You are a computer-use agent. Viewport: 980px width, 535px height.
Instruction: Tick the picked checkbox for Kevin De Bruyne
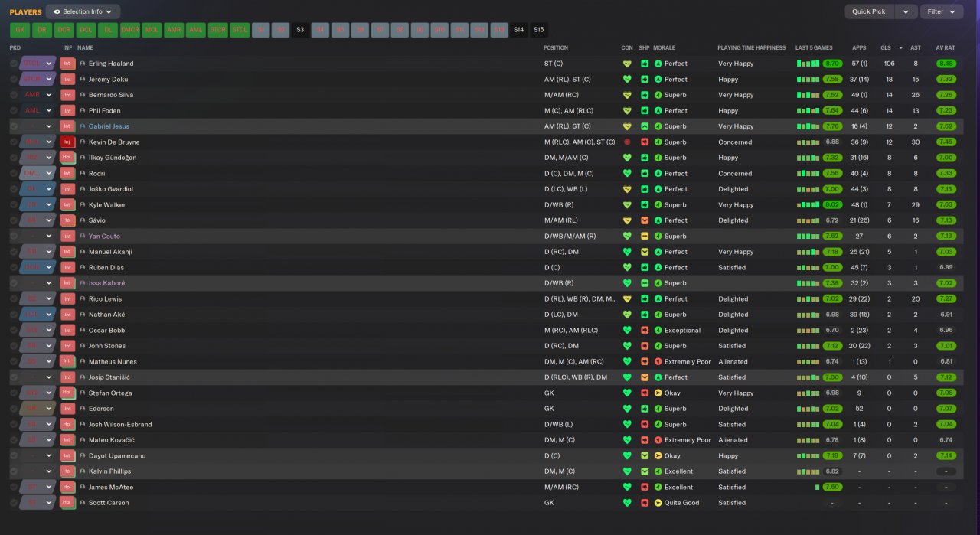coord(14,142)
